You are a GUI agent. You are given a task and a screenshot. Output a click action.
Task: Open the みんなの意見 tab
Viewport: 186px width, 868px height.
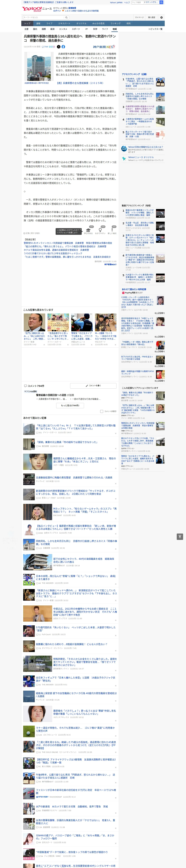pos(98,24)
